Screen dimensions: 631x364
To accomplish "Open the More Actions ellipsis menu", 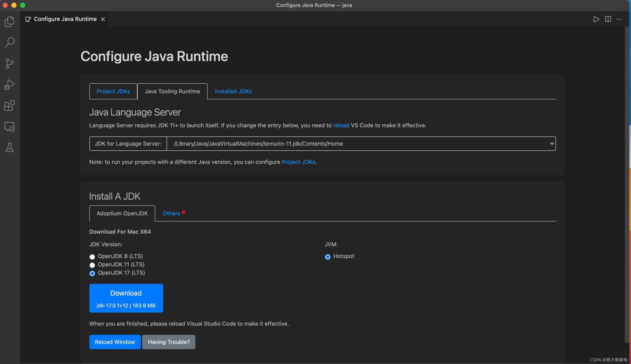I will [619, 19].
